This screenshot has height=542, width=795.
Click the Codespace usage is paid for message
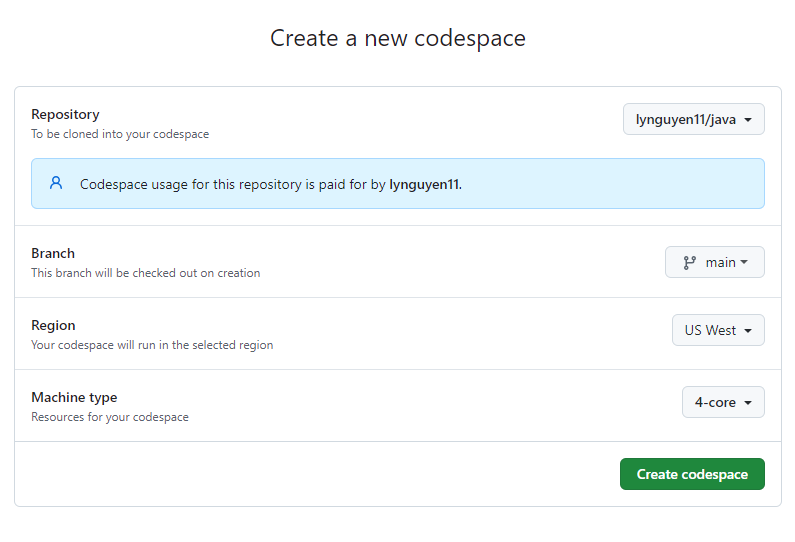pos(271,184)
